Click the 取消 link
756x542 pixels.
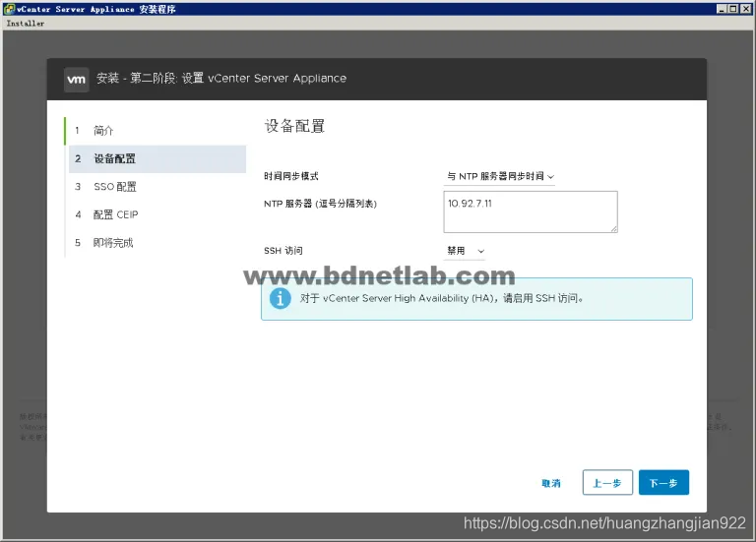(x=551, y=483)
